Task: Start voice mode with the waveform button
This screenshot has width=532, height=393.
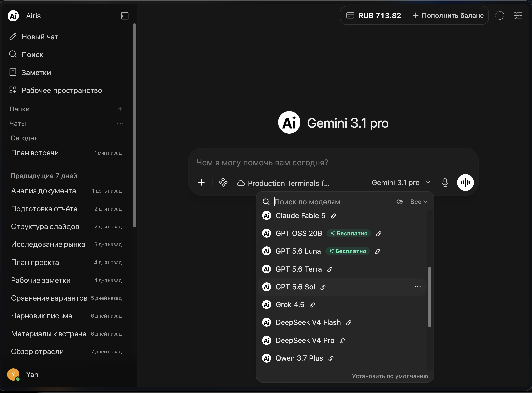Action: [x=465, y=182]
